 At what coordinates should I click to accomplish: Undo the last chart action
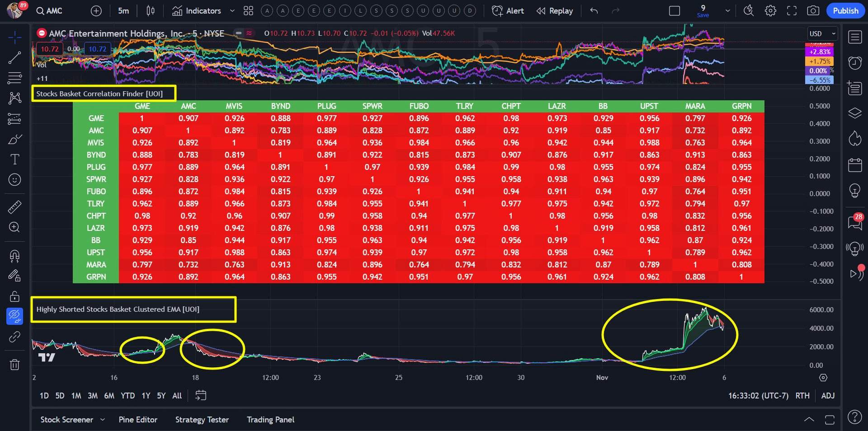(594, 11)
